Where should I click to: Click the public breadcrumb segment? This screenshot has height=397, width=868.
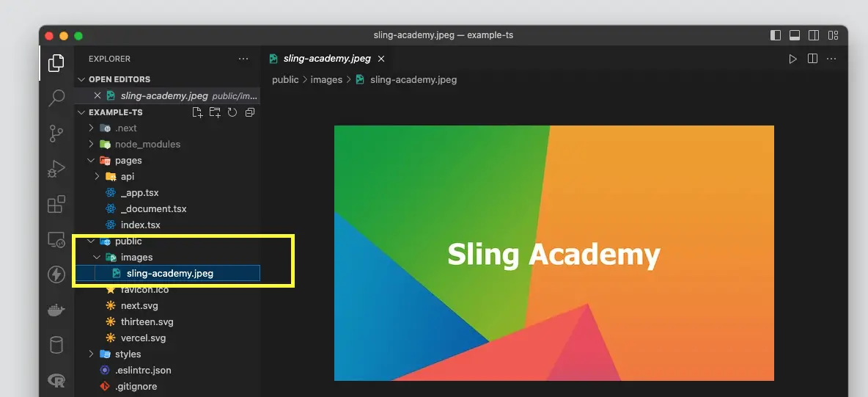click(x=285, y=80)
